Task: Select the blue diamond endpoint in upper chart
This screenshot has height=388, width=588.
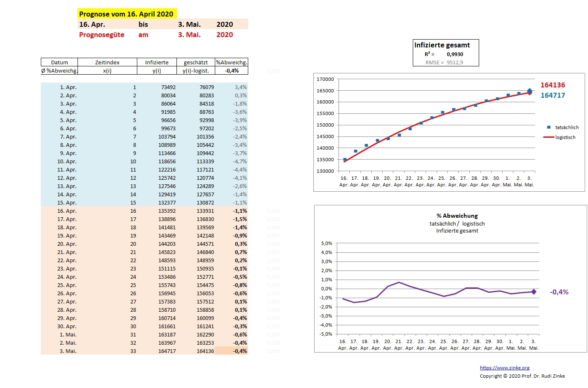Action: click(529, 91)
